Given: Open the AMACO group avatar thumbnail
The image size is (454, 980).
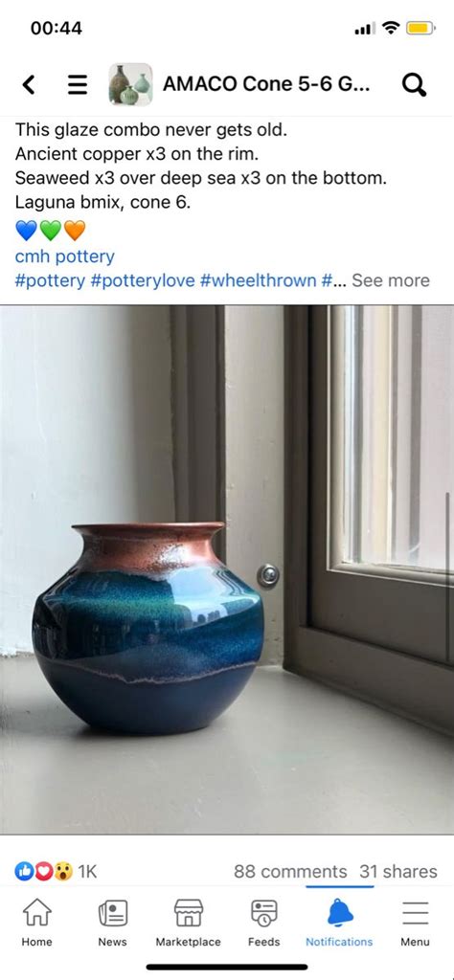Looking at the screenshot, I should point(130,84).
